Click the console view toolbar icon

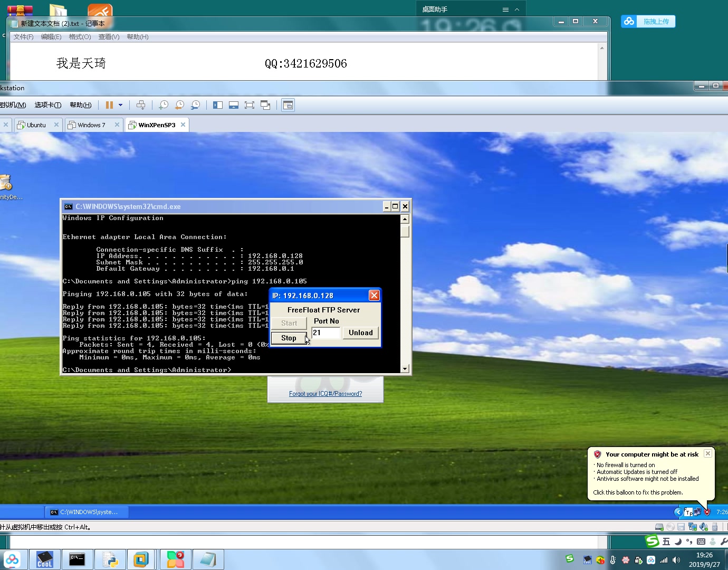(x=288, y=105)
